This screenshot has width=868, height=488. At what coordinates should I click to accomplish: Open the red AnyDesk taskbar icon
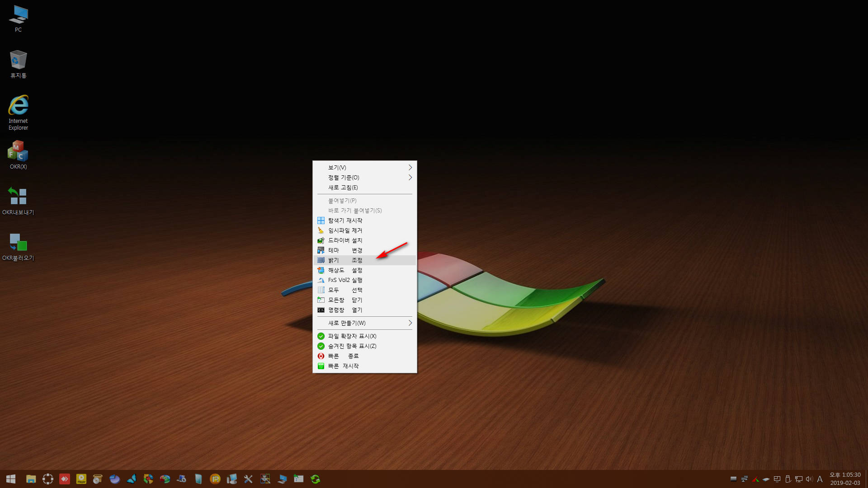(65, 479)
